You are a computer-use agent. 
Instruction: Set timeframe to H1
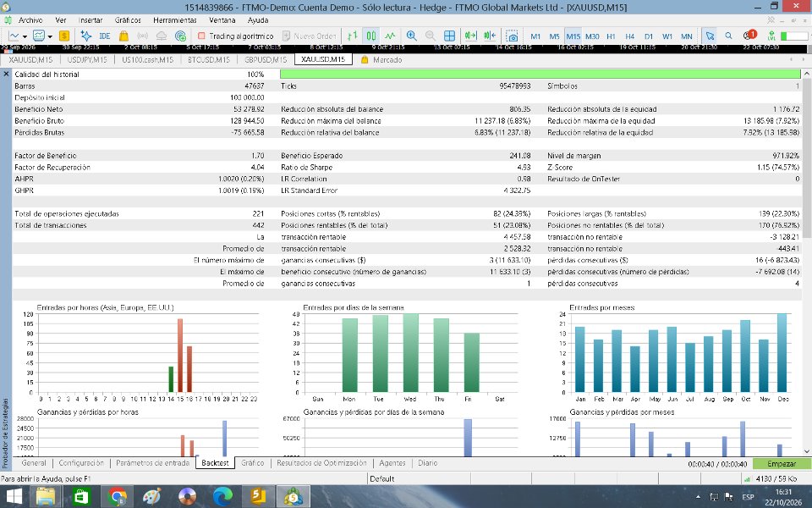click(x=611, y=36)
